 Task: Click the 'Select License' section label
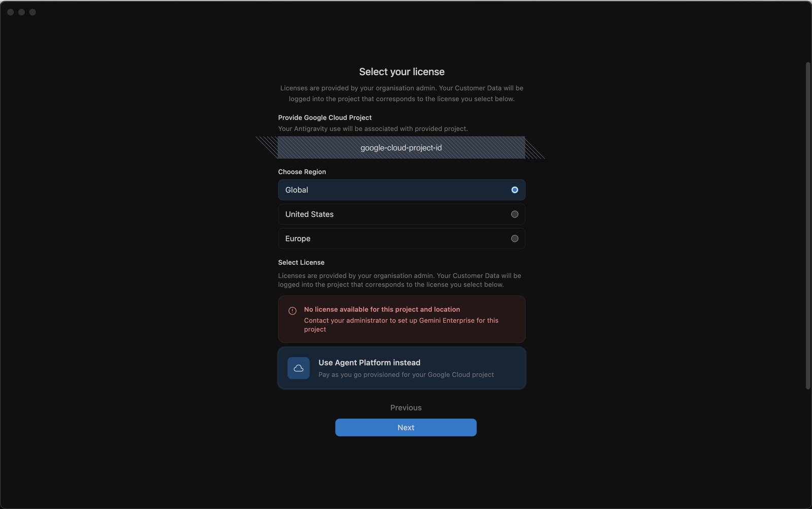[301, 263]
